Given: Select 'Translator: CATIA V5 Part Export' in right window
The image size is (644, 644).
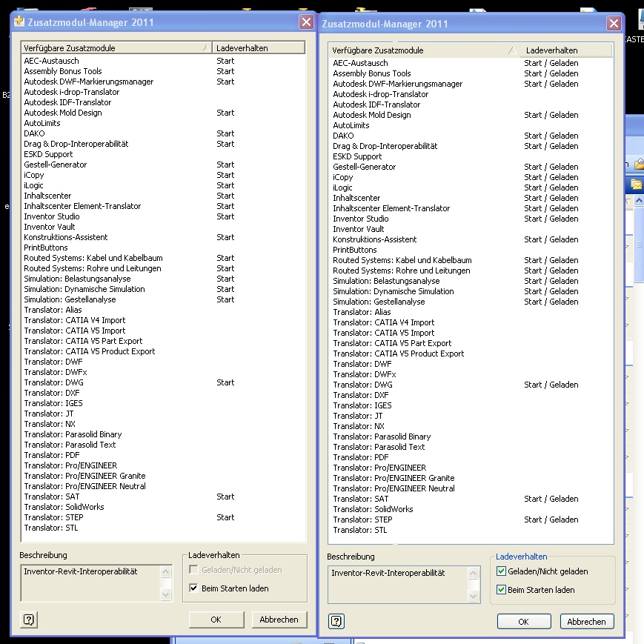Looking at the screenshot, I should [x=392, y=343].
